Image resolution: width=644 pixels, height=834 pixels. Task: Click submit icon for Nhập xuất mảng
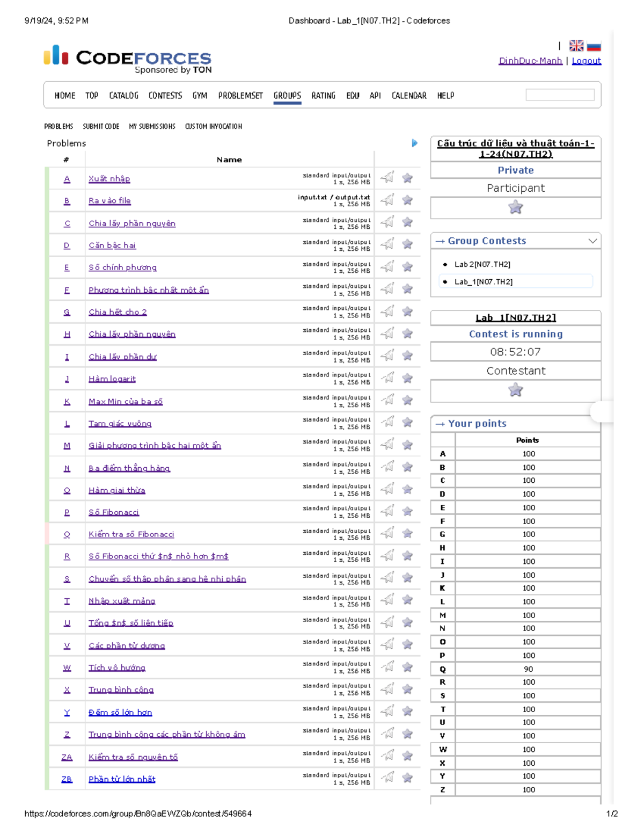tap(387, 600)
